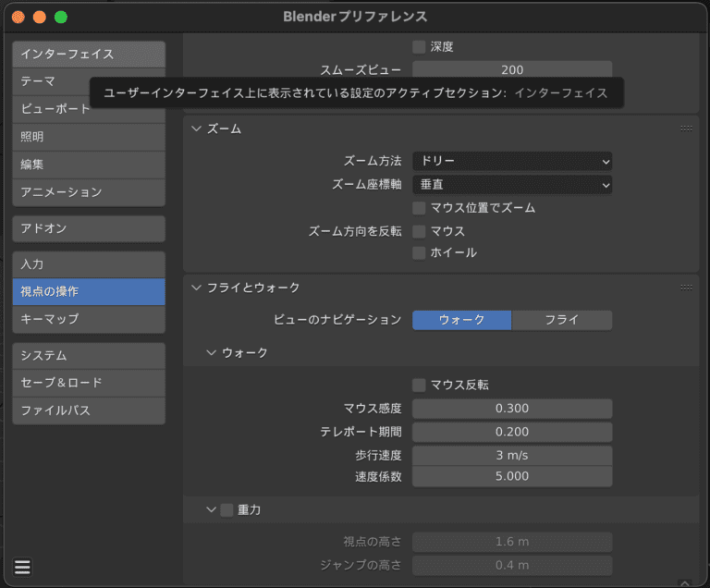This screenshot has width=710, height=588.
Task: Open the ズーム座標軸 dropdown
Action: tap(512, 185)
